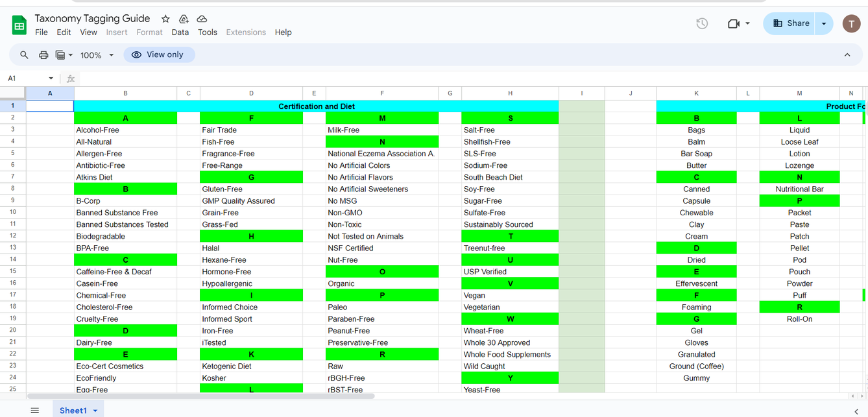The height and width of the screenshot is (417, 868).
Task: Start a meeting with camera icon
Action: pyautogui.click(x=734, y=23)
